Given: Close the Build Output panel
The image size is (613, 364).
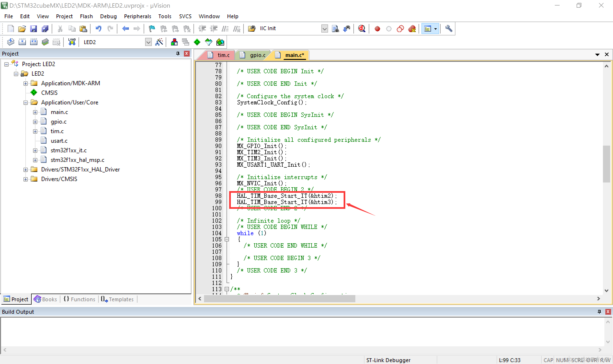Looking at the screenshot, I should coord(608,312).
